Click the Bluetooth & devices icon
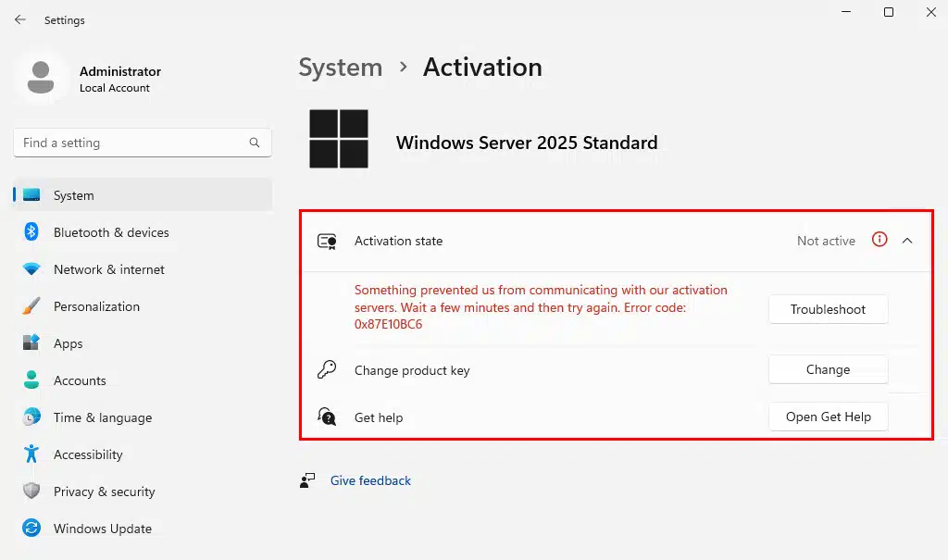 (31, 232)
